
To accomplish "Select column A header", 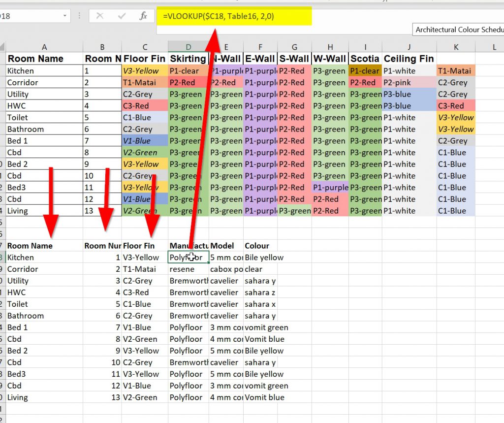I will pos(44,47).
